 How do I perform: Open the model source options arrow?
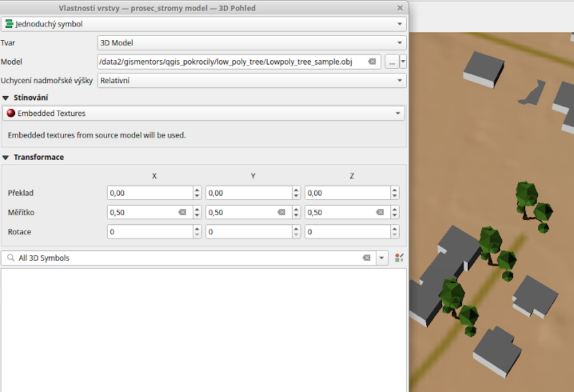[x=403, y=62]
